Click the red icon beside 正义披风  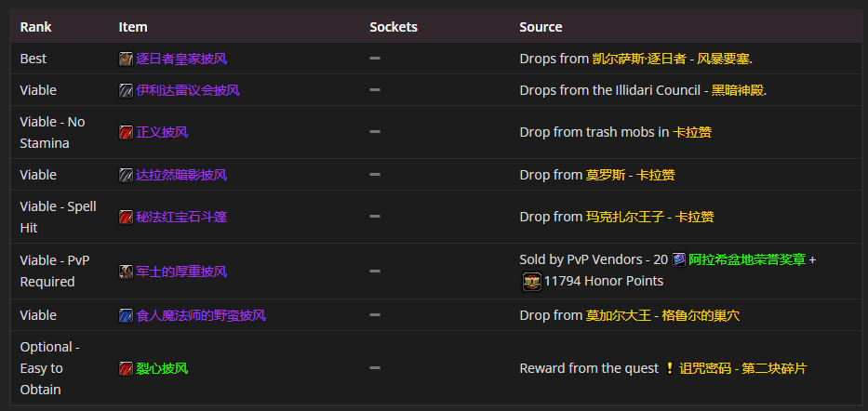click(126, 132)
